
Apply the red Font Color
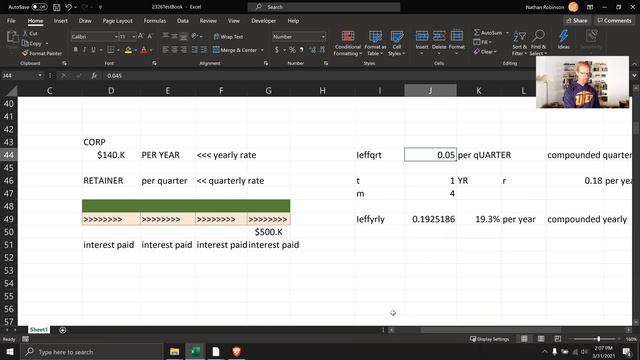(x=144, y=50)
